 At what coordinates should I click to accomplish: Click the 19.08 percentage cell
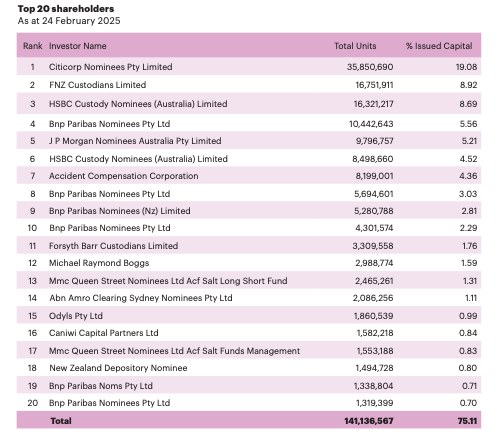coord(466,67)
